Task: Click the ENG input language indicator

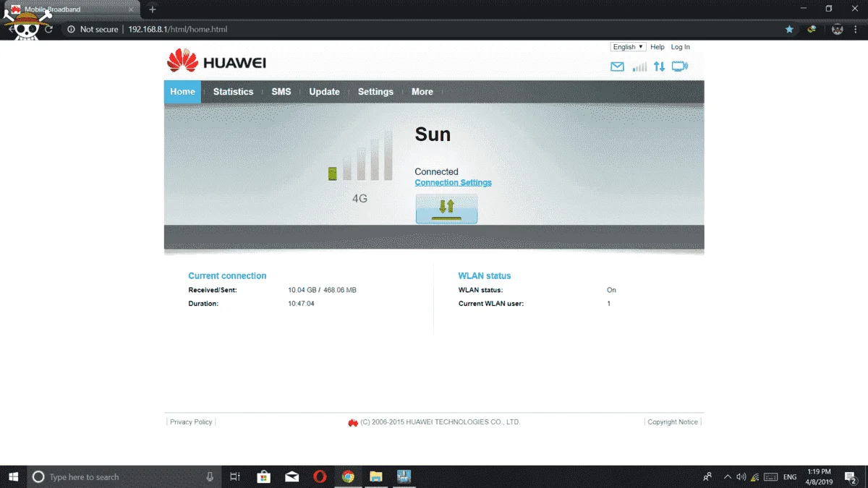Action: click(x=790, y=477)
